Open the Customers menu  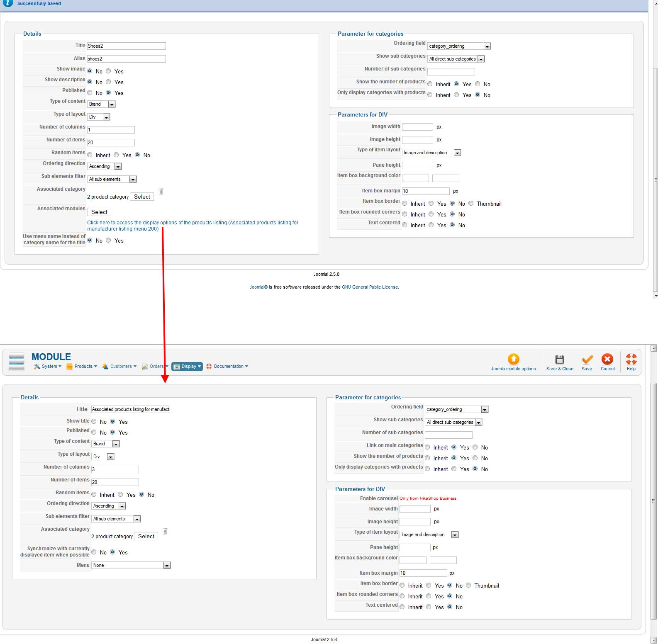click(119, 367)
